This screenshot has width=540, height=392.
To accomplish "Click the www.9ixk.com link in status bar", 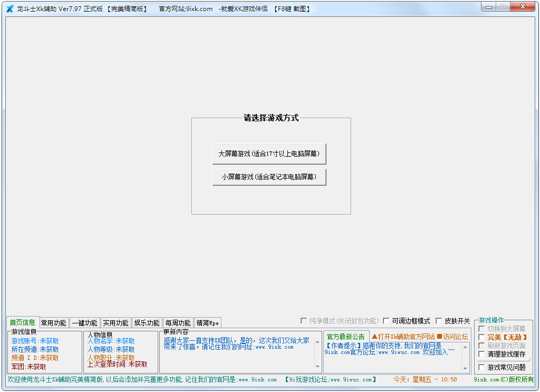I will [257, 379].
